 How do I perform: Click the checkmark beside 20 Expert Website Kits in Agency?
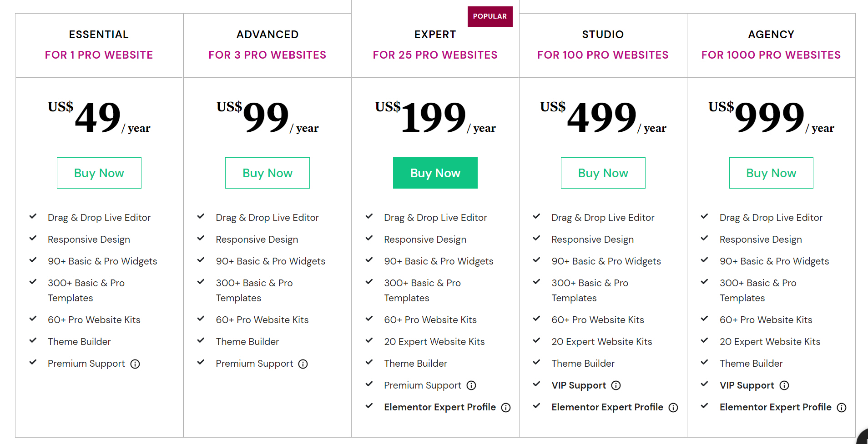[705, 340]
